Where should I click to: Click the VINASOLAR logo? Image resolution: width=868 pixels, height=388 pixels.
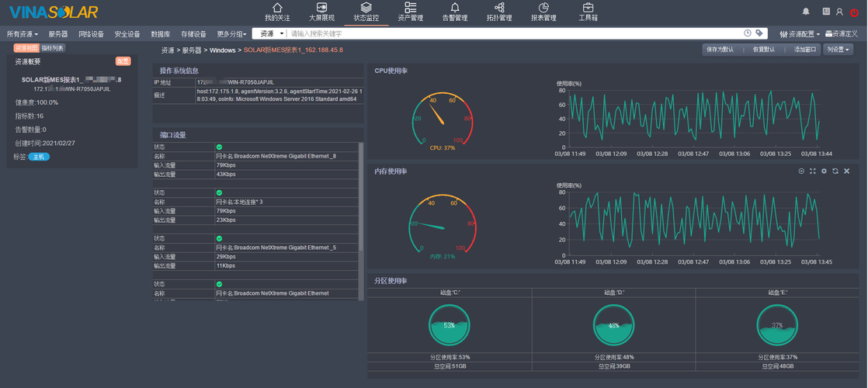pyautogui.click(x=54, y=12)
